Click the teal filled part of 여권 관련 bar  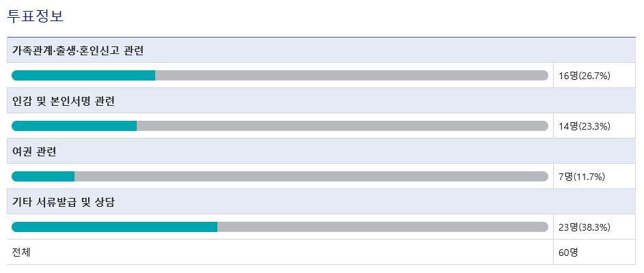click(43, 176)
